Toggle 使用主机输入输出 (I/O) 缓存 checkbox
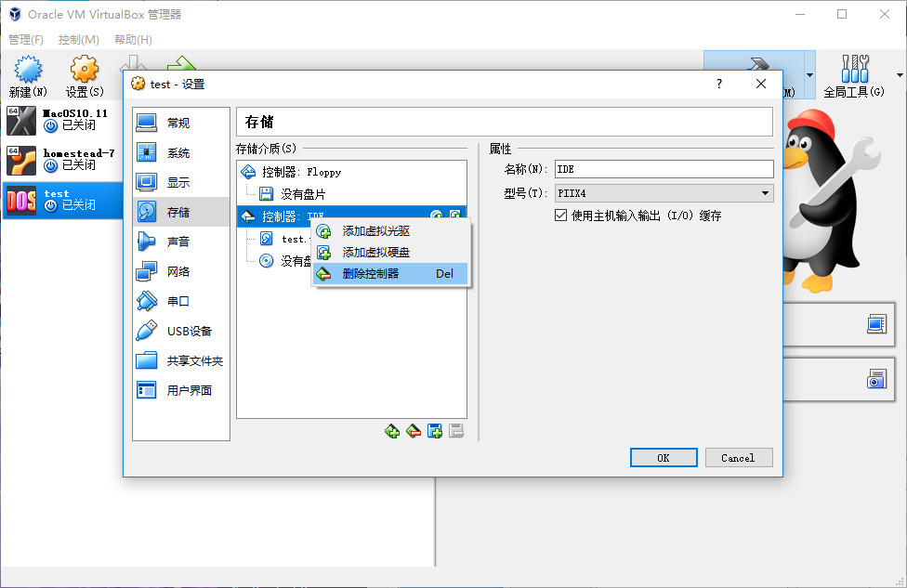 pyautogui.click(x=560, y=216)
